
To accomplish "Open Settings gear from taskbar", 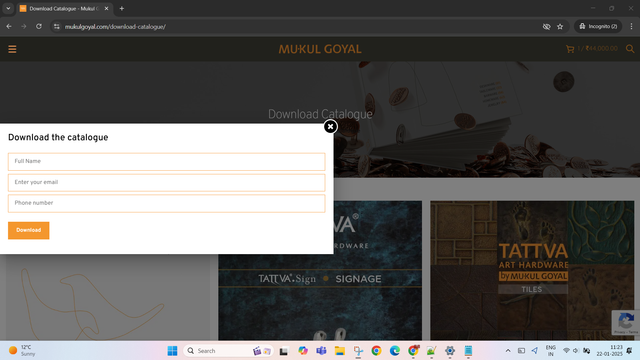I will [450, 351].
